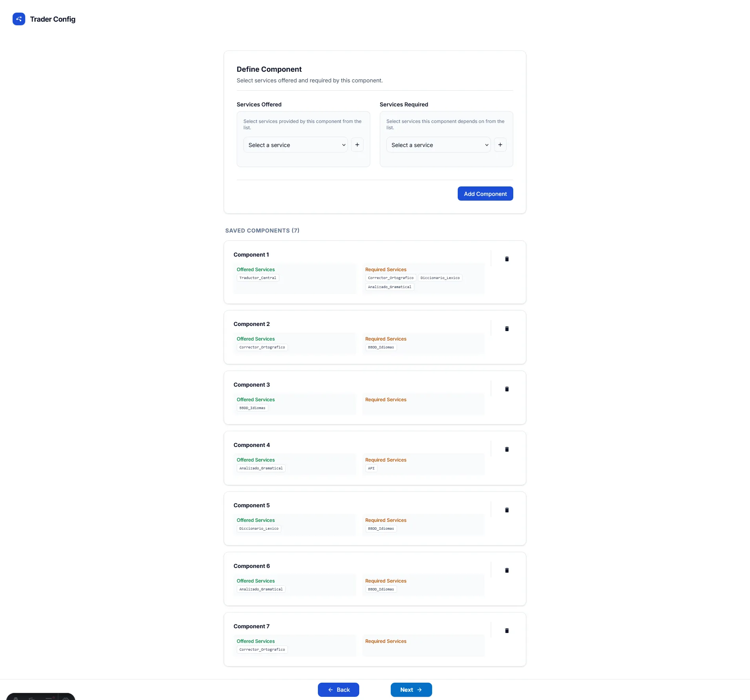The width and height of the screenshot is (750, 700).
Task: Click the Traductor_Central tag in Component 1
Action: pos(258,278)
